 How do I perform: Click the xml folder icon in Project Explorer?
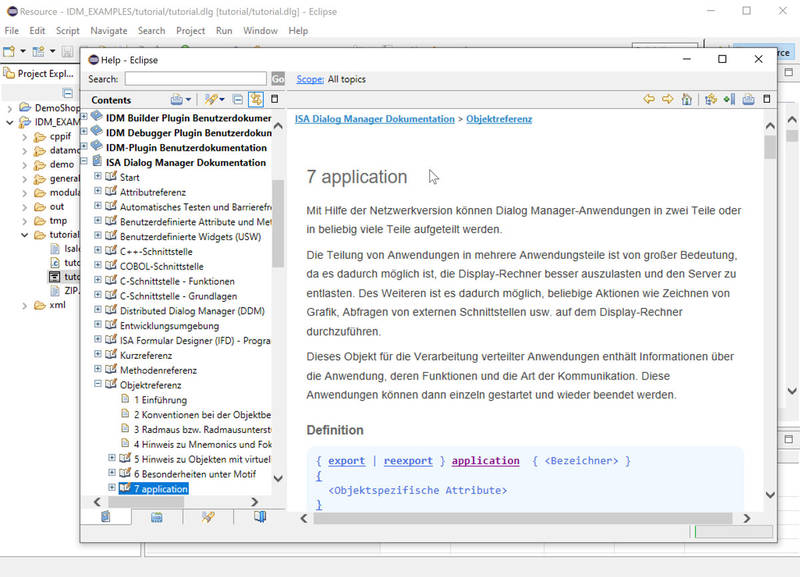point(39,305)
